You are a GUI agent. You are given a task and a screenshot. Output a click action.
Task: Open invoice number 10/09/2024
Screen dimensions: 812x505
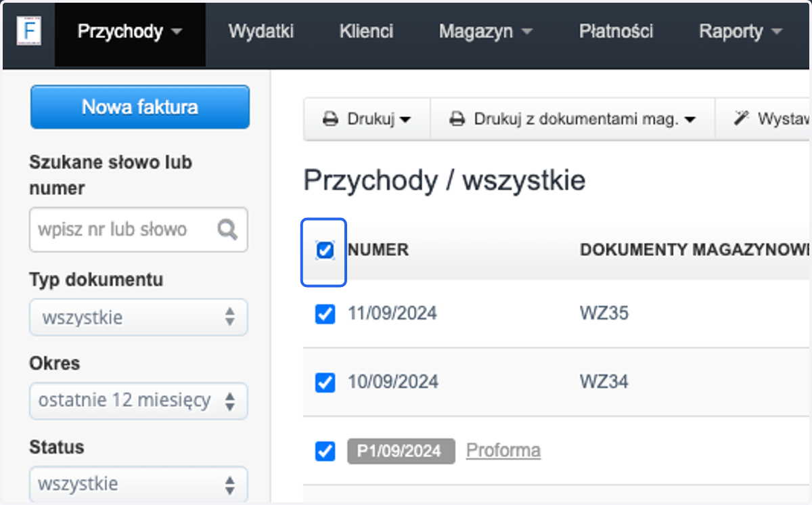(x=393, y=382)
